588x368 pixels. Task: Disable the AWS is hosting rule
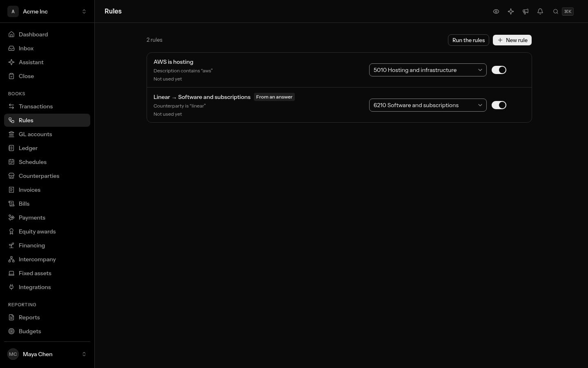[x=499, y=70]
